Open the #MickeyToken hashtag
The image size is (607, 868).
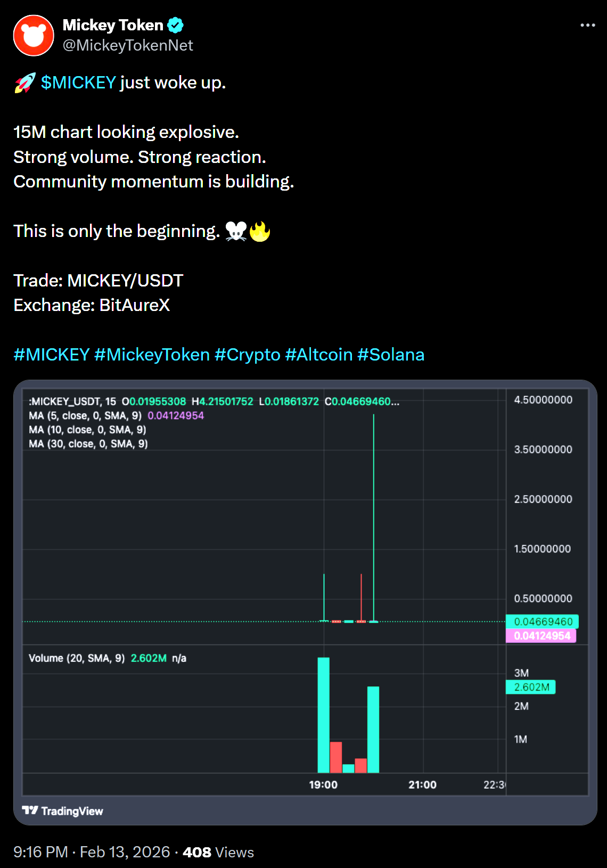click(152, 355)
